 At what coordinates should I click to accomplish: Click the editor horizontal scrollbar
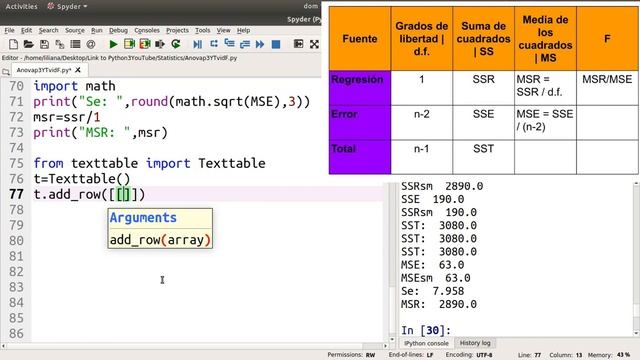point(194,346)
